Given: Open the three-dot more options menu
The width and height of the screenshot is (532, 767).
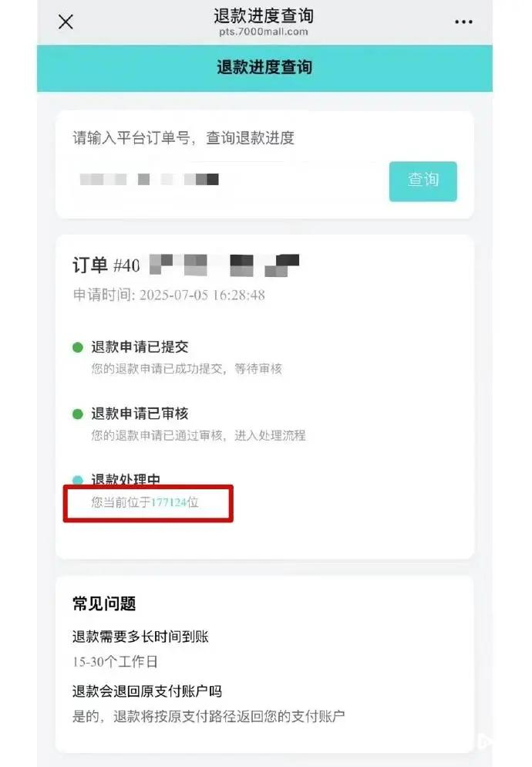Looking at the screenshot, I should tap(463, 22).
